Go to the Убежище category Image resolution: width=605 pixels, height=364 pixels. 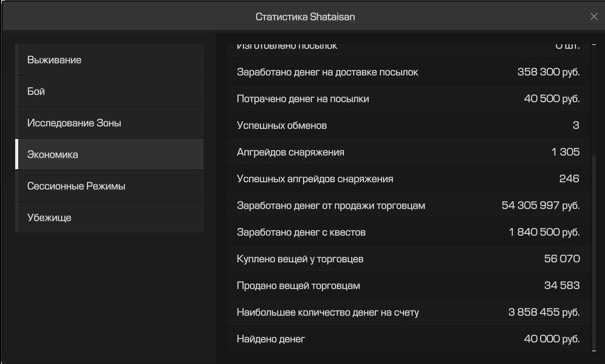109,218
